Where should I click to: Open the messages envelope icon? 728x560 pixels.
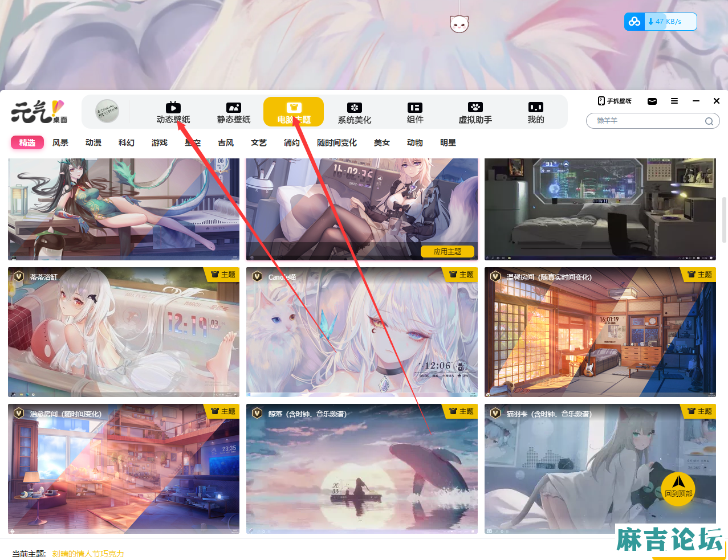click(x=652, y=101)
